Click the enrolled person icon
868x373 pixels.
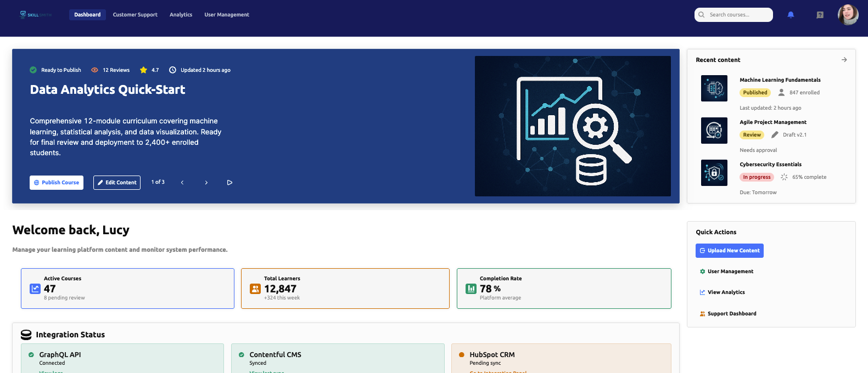[x=781, y=93]
